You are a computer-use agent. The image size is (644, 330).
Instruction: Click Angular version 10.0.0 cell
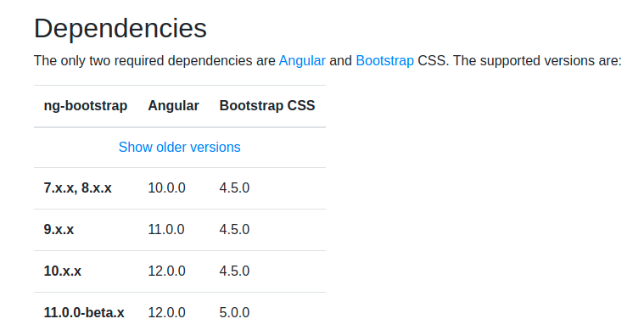(167, 188)
